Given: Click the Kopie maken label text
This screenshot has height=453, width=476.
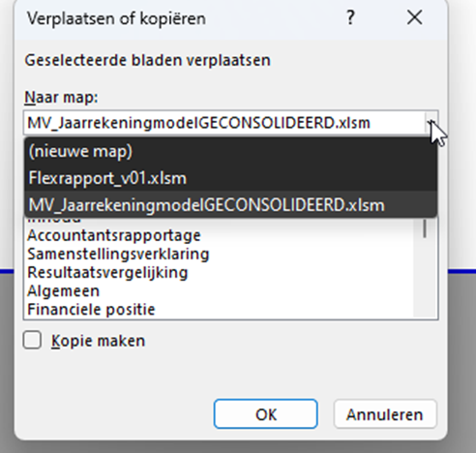Looking at the screenshot, I should pyautogui.click(x=99, y=341).
